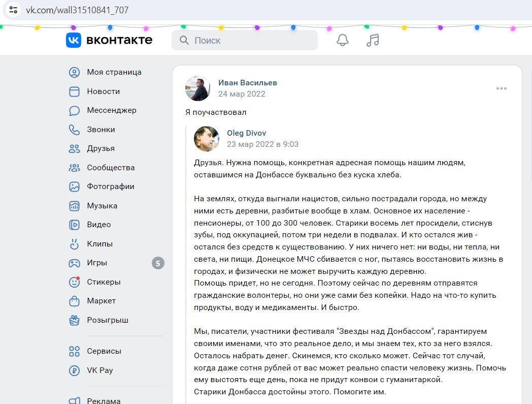
Task: Open post options three-dot menu
Action: pyautogui.click(x=501, y=88)
